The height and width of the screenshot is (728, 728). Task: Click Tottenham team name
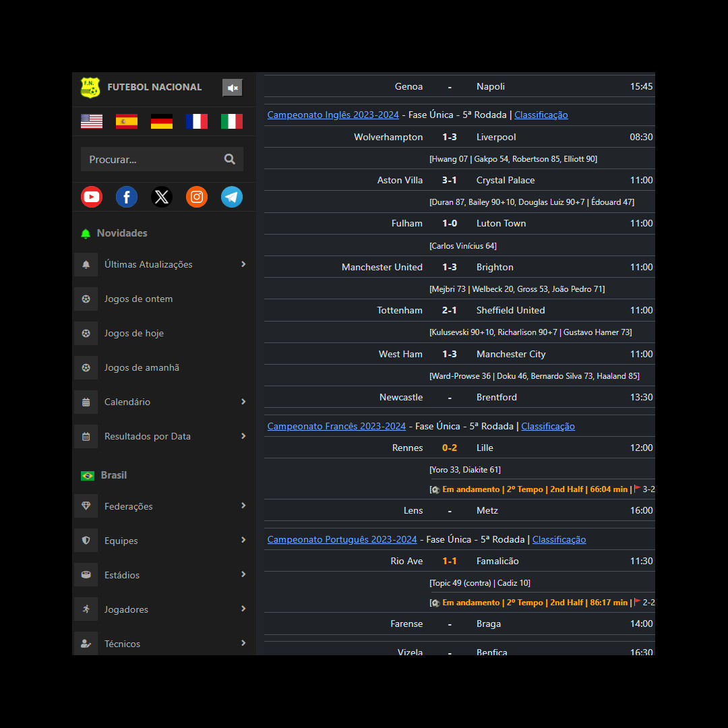point(399,310)
